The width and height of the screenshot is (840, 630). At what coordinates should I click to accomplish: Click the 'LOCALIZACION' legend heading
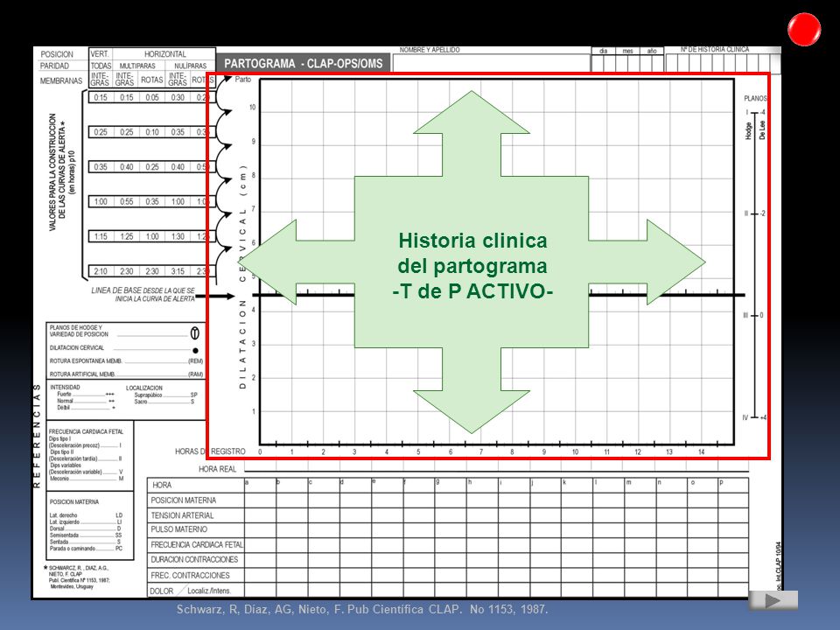pyautogui.click(x=144, y=388)
